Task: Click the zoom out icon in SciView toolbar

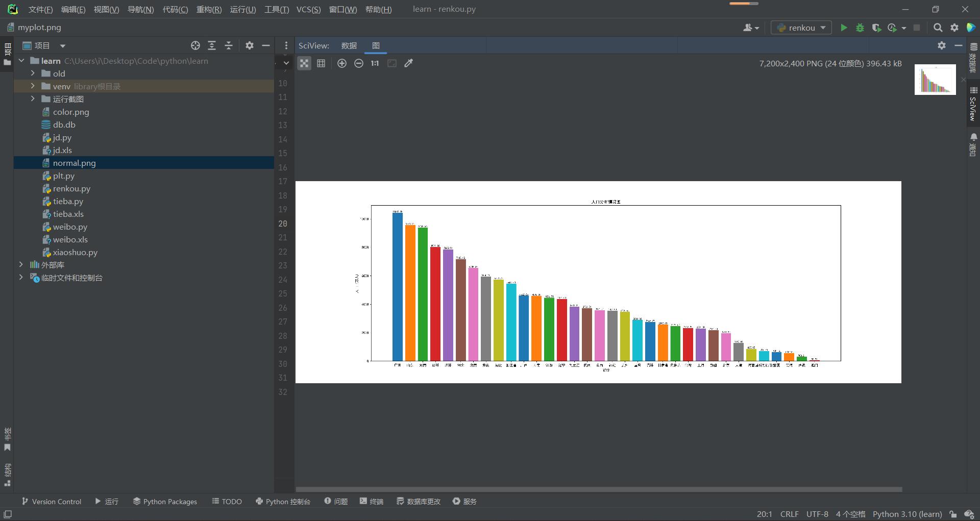Action: [x=359, y=63]
